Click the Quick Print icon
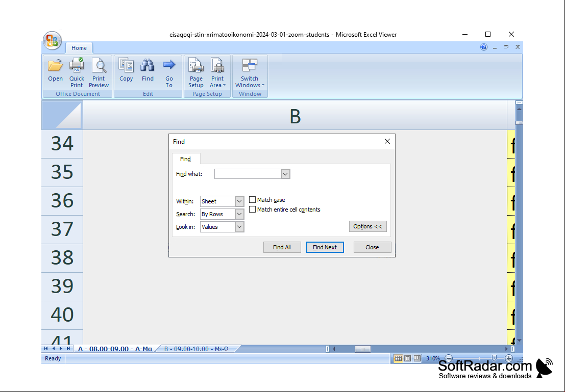Image resolution: width=565 pixels, height=392 pixels. [x=77, y=65]
